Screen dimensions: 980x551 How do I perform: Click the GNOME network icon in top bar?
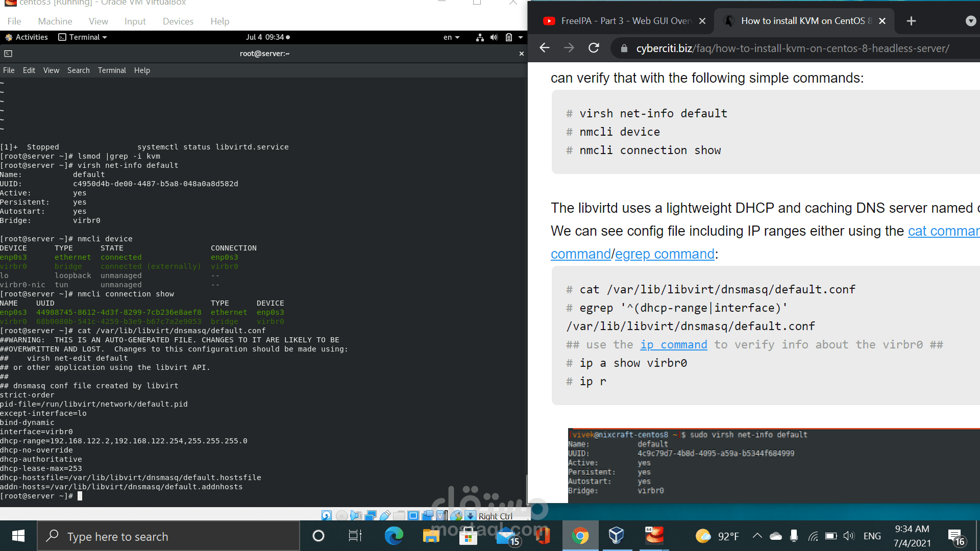[x=480, y=37]
